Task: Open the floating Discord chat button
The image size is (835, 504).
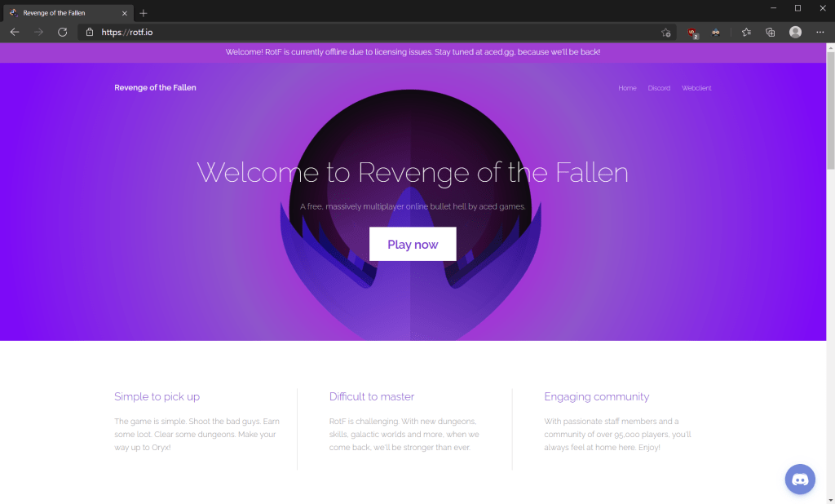Action: 799,479
